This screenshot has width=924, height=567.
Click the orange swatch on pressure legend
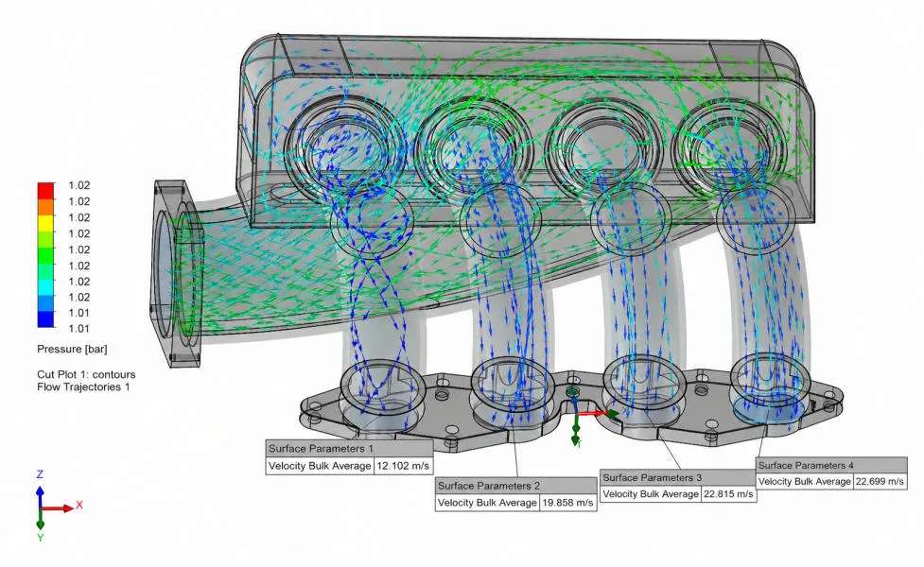pos(46,207)
